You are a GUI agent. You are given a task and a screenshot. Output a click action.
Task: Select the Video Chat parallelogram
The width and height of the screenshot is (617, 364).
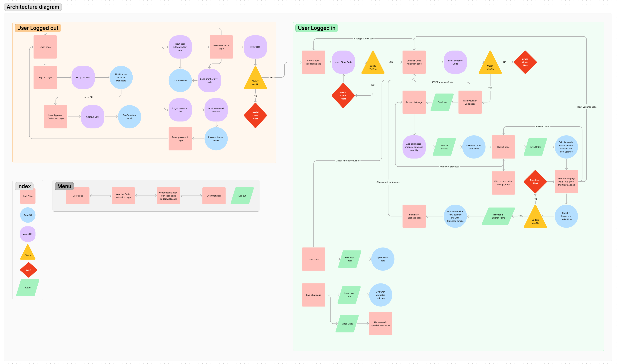click(347, 323)
